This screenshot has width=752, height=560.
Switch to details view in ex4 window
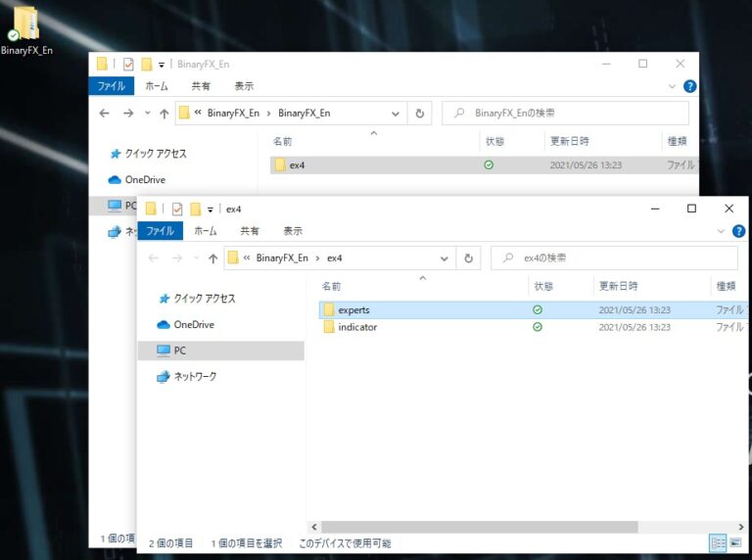(717, 542)
